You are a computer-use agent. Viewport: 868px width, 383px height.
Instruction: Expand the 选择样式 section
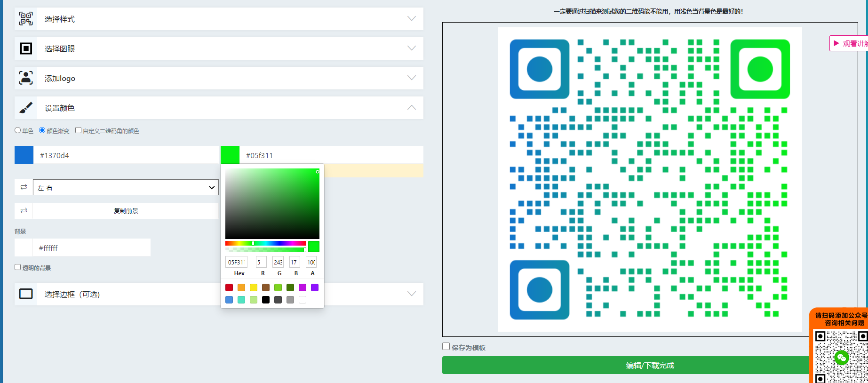[219, 19]
